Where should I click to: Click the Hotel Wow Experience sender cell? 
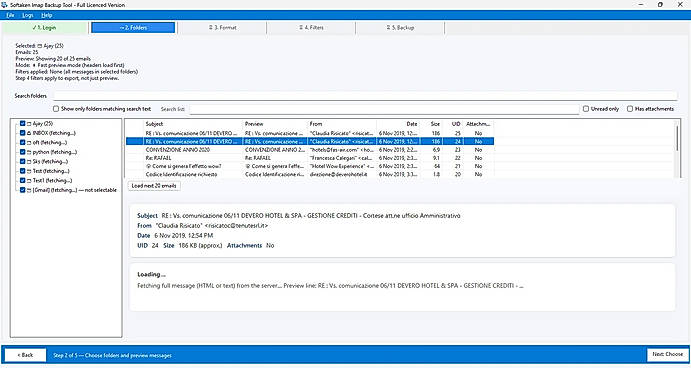(342, 166)
